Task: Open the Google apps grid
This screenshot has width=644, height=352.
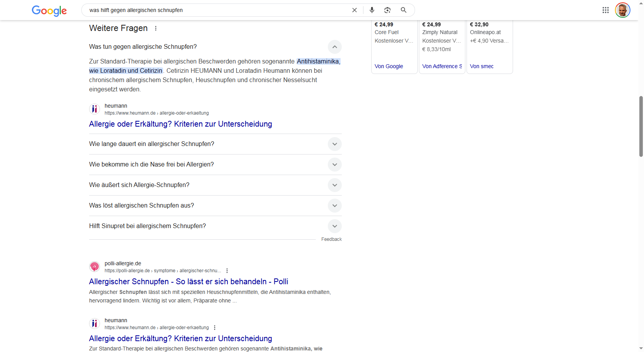Action: pos(606,10)
